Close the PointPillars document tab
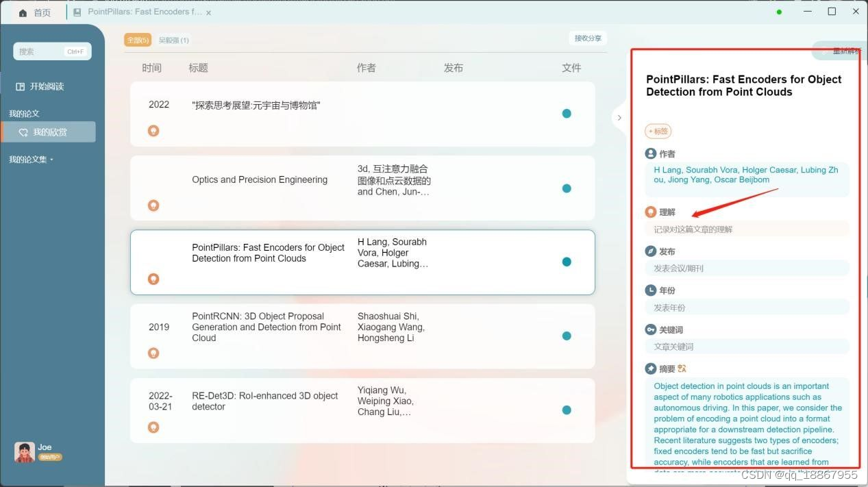The width and height of the screenshot is (868, 487). [x=208, y=12]
